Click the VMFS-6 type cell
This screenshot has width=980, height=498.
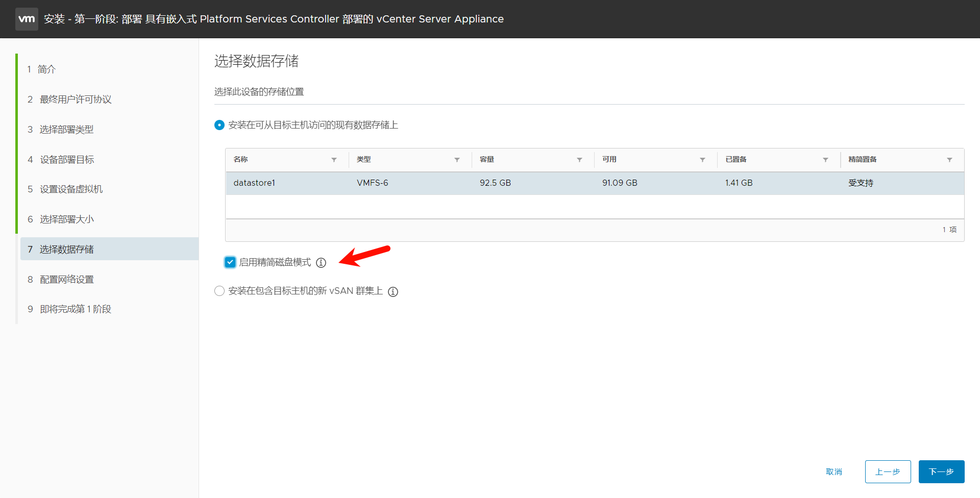(x=373, y=183)
